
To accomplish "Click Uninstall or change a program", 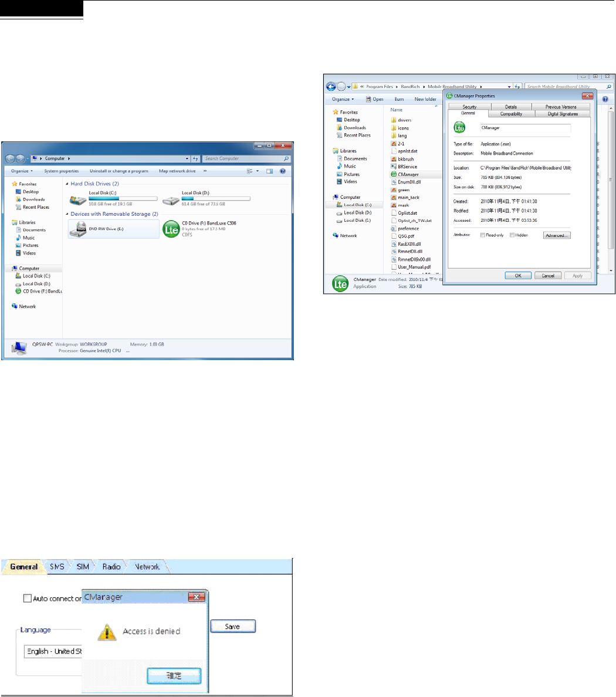I will point(119,171).
